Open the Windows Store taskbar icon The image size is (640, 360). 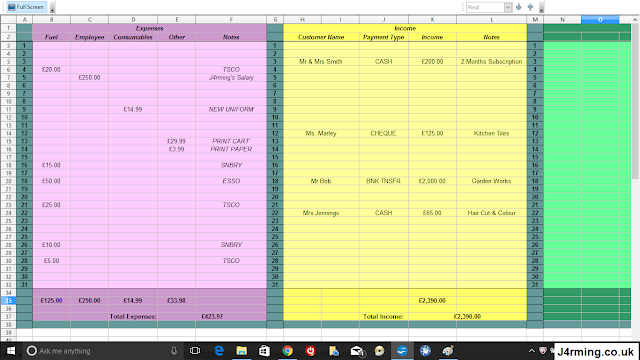click(264, 351)
